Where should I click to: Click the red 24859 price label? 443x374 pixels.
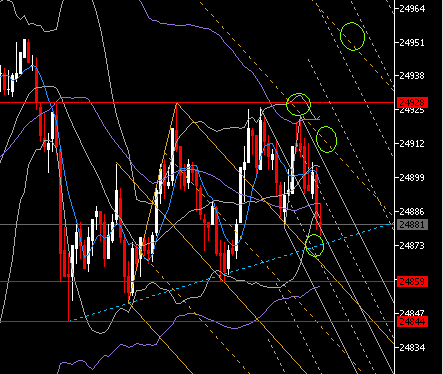tap(412, 282)
